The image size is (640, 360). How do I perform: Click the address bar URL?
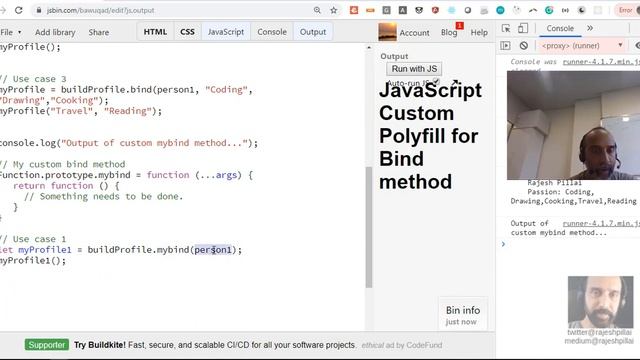tap(100, 10)
